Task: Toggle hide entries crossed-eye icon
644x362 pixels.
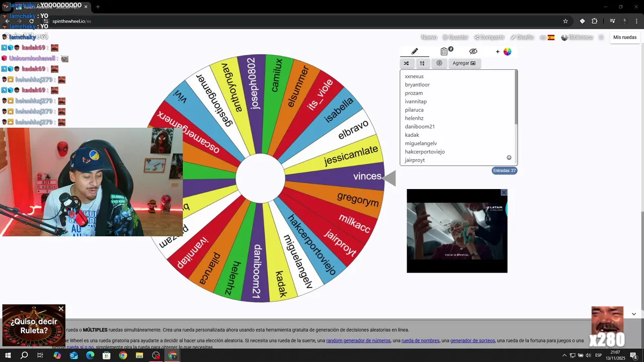Action: coord(473,51)
